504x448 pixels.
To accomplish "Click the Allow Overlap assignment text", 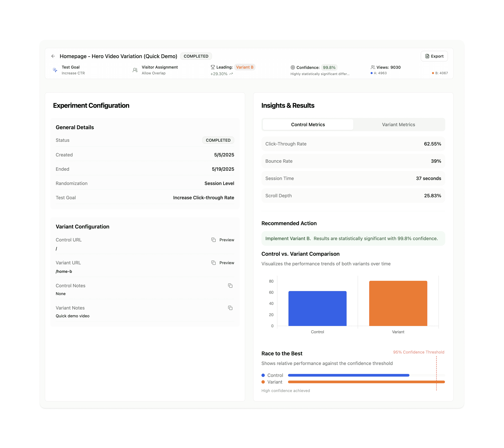I will click(x=154, y=73).
